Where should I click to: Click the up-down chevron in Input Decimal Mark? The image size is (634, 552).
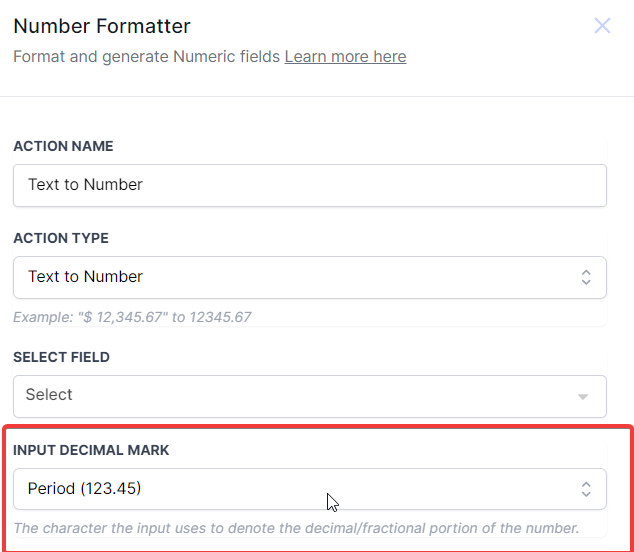[x=586, y=489]
